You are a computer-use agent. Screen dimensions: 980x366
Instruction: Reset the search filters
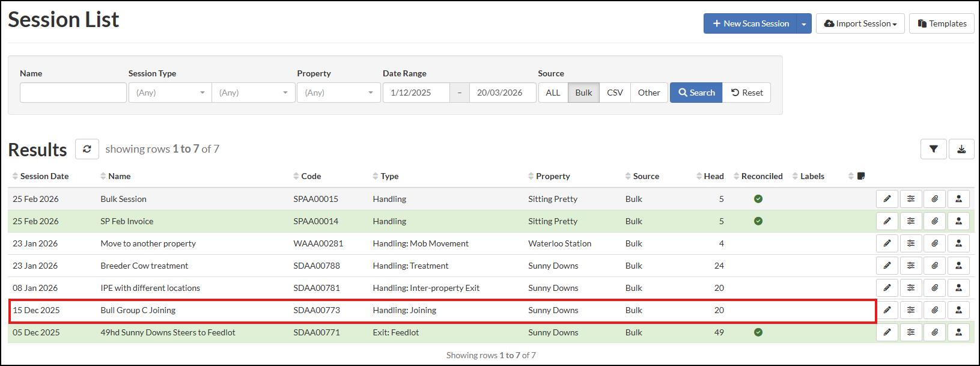point(747,93)
